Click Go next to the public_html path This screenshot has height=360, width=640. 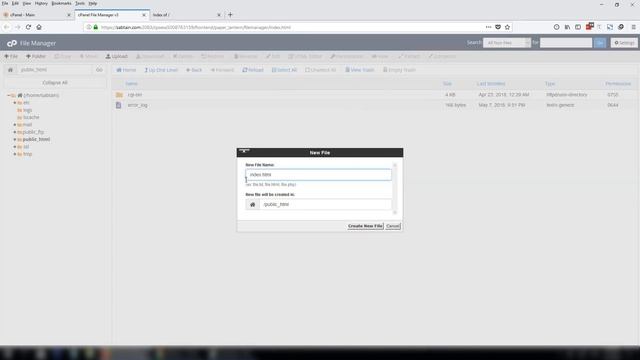coord(99,70)
